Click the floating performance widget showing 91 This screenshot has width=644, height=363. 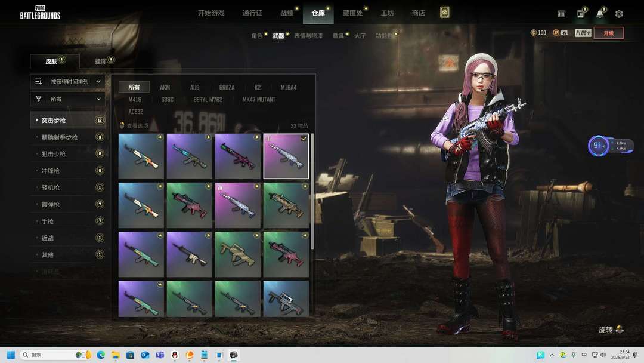pos(611,146)
